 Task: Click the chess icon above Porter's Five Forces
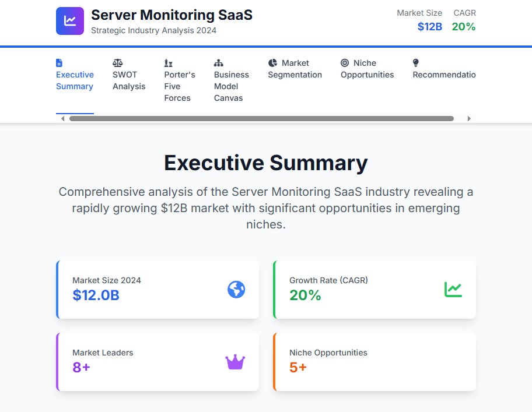click(169, 63)
